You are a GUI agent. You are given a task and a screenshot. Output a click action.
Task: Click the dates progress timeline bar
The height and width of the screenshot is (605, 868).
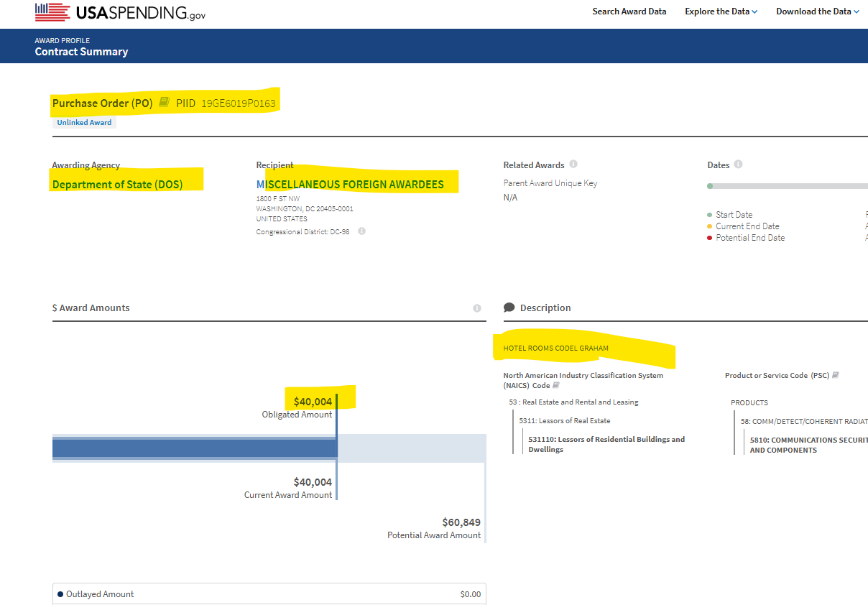[x=788, y=186]
